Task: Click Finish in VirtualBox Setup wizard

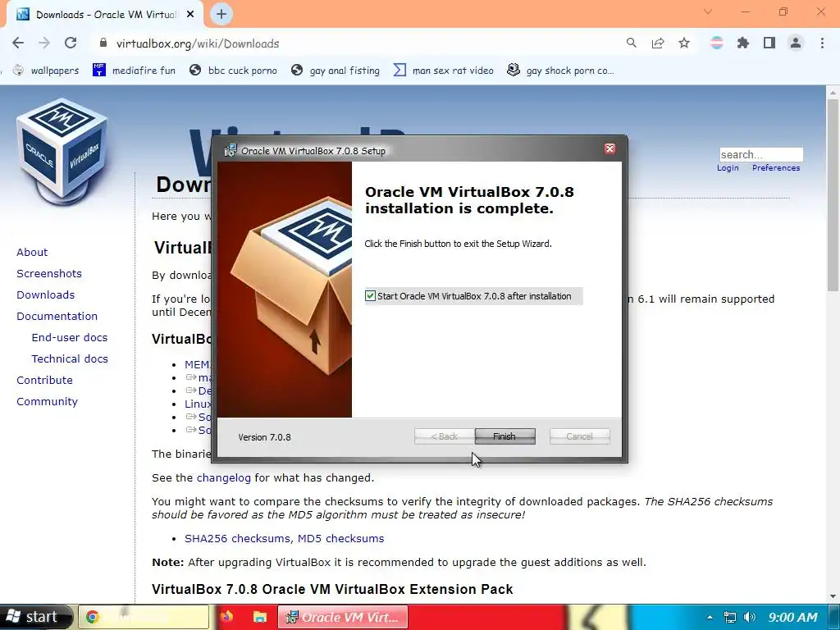Action: point(504,436)
